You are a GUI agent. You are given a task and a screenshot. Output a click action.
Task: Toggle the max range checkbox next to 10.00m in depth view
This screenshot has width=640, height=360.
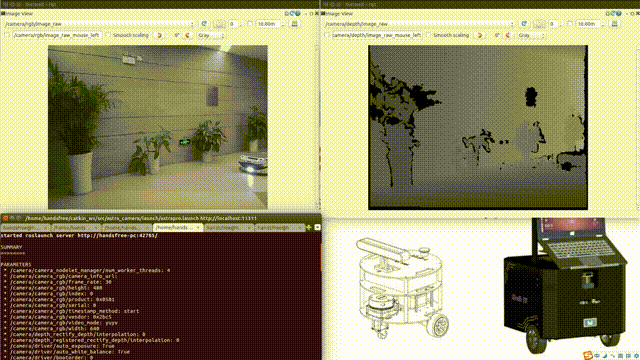[570, 24]
